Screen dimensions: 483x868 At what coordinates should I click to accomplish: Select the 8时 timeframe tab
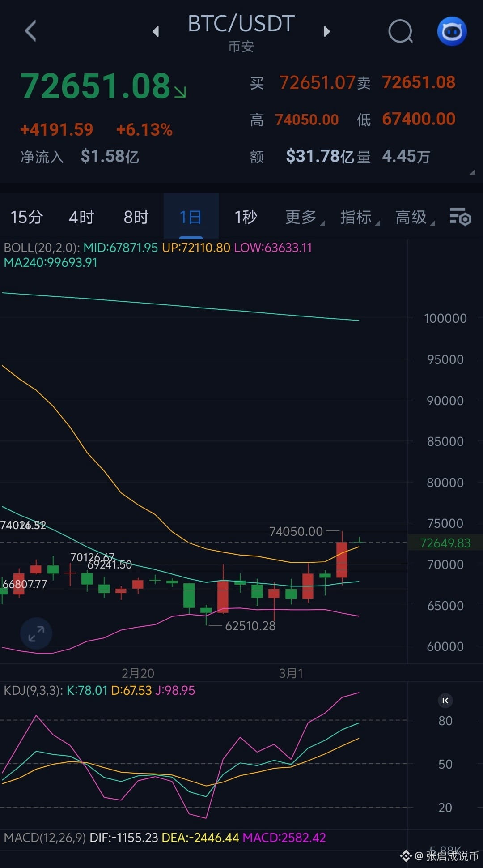[x=136, y=217]
